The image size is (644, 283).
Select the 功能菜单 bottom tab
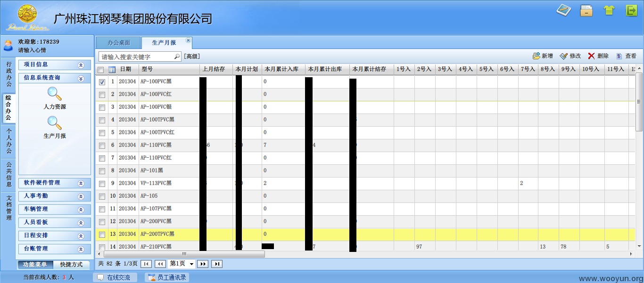[35, 265]
